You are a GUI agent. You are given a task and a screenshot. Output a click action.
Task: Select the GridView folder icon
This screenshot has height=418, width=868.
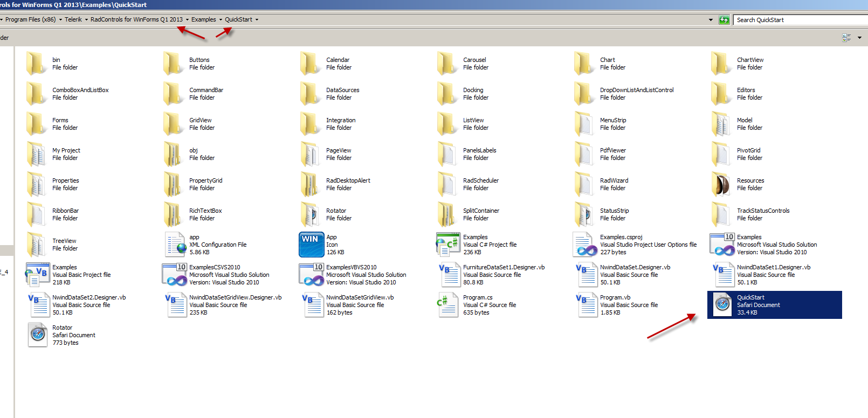[x=174, y=124]
